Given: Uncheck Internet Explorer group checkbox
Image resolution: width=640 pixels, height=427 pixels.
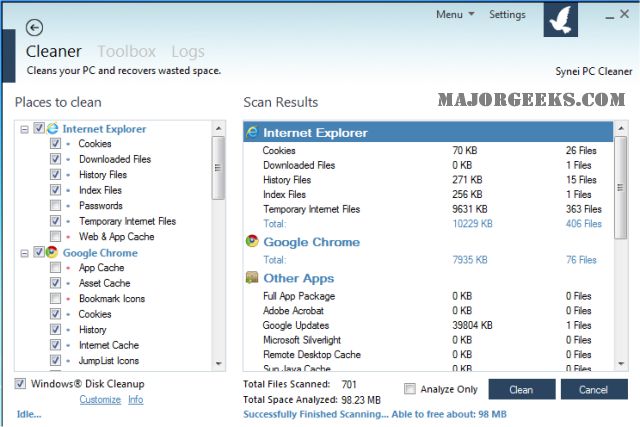Looking at the screenshot, I should [39, 128].
